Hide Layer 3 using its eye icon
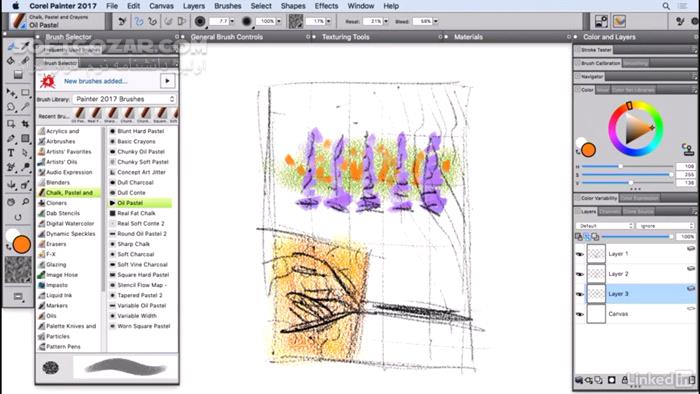The width and height of the screenshot is (700, 394). click(x=580, y=294)
